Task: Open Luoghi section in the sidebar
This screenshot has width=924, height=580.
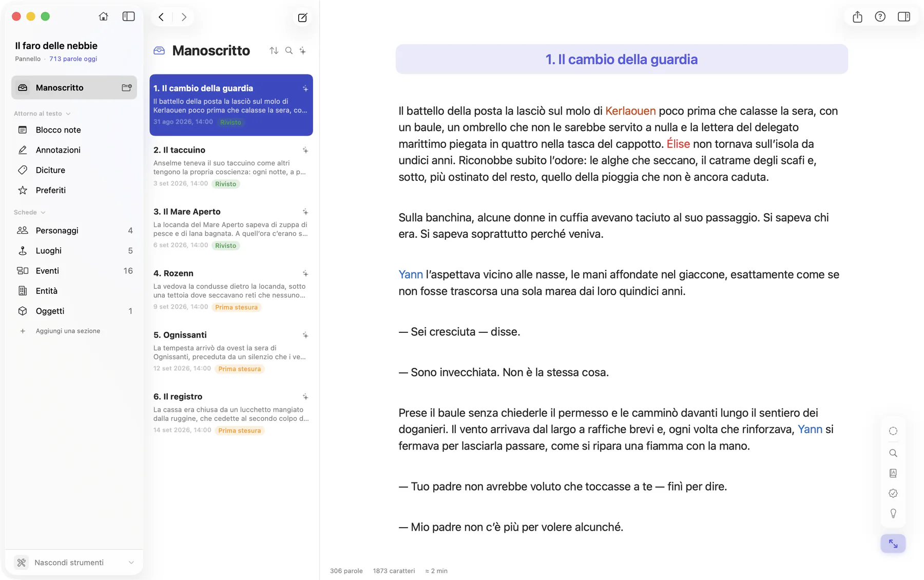Action: 74,251
